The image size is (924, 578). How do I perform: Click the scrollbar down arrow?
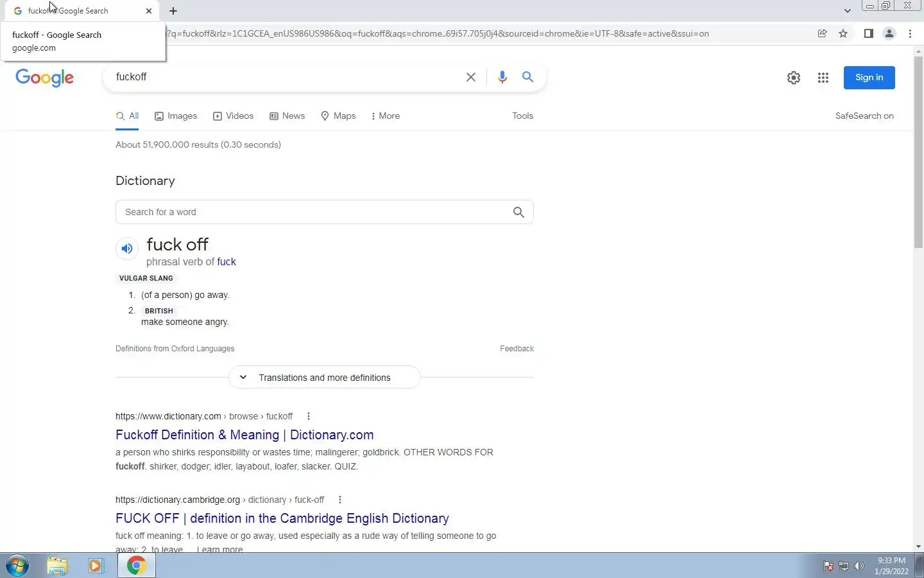(918, 547)
